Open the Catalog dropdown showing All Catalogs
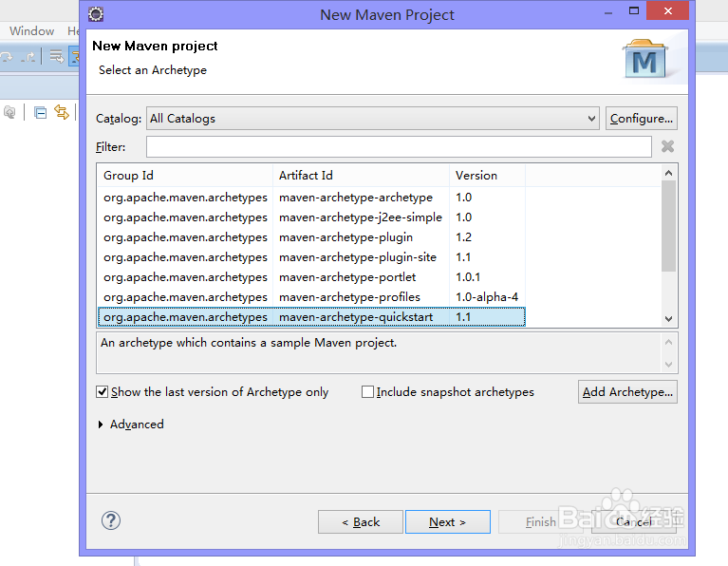 [373, 119]
